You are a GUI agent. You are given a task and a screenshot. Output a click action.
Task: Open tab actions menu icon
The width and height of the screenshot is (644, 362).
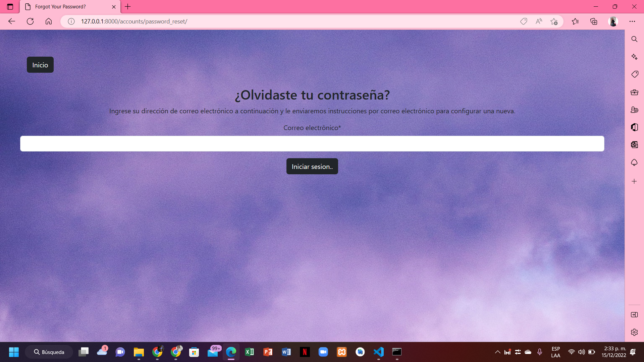[10, 7]
